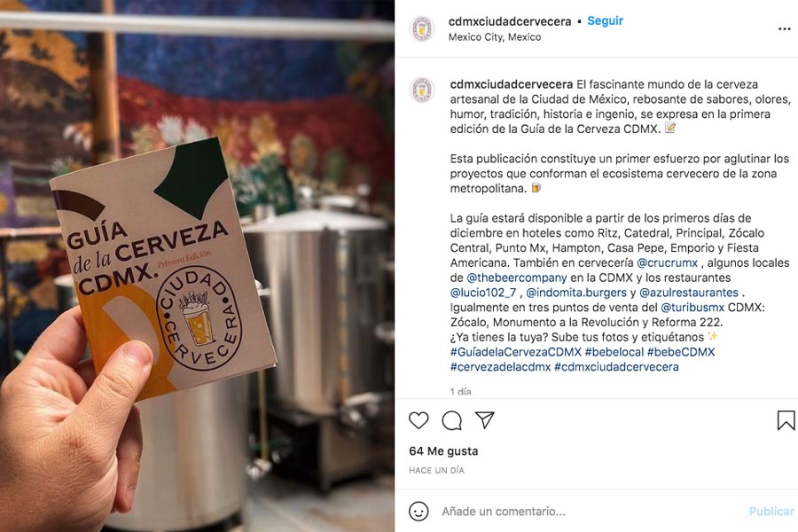Submit the comment with the Publicar button
This screenshot has height=532, width=798.
click(771, 511)
